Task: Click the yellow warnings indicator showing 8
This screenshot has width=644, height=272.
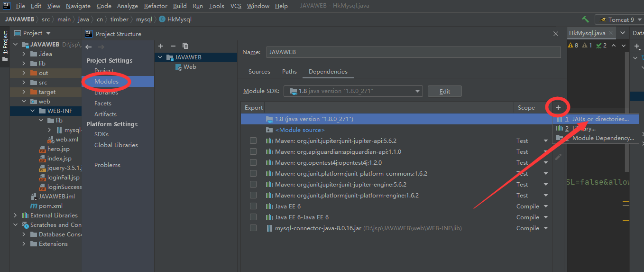Action: [573, 46]
